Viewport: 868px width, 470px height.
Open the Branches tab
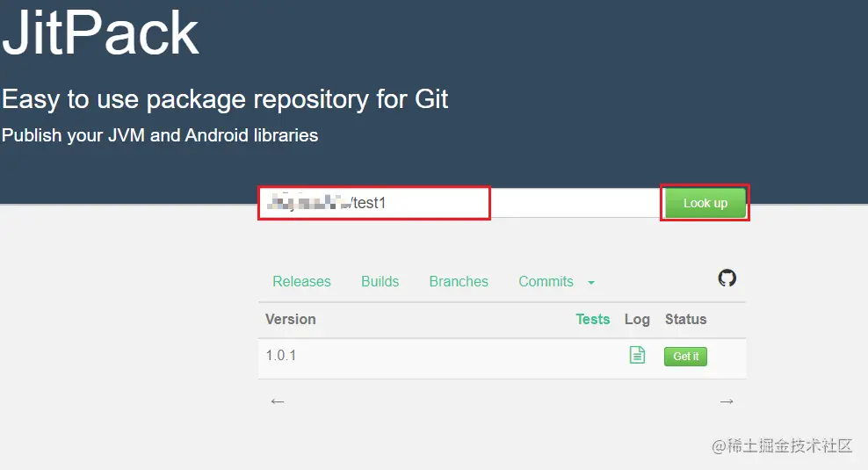(459, 282)
